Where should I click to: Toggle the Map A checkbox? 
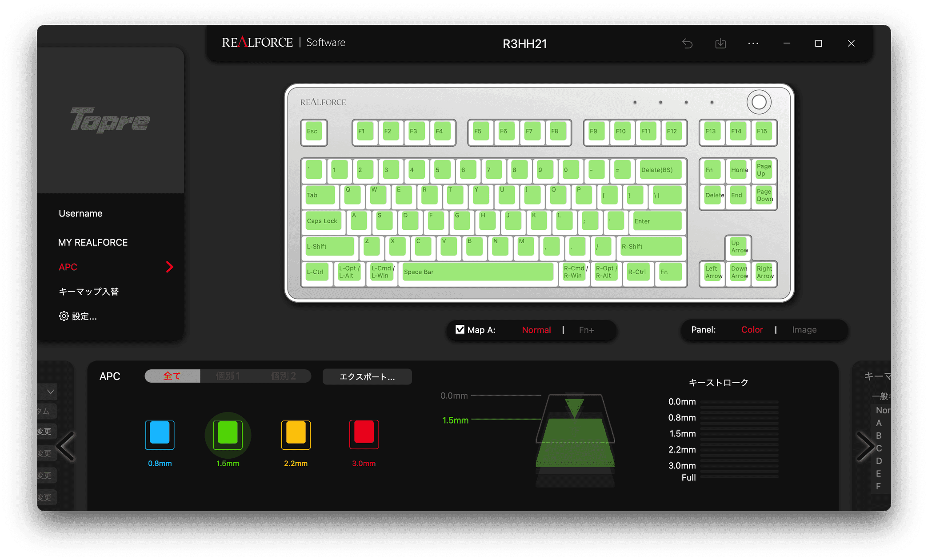[x=460, y=330]
